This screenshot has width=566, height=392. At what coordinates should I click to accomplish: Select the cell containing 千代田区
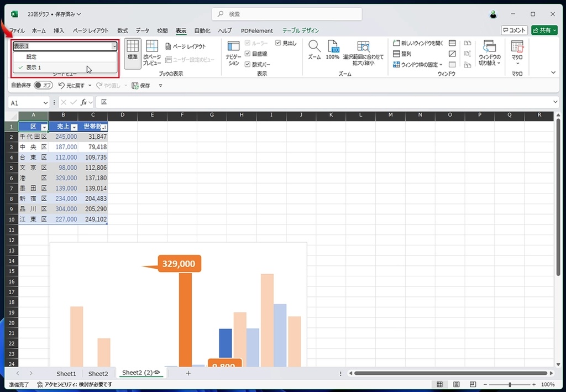click(33, 137)
